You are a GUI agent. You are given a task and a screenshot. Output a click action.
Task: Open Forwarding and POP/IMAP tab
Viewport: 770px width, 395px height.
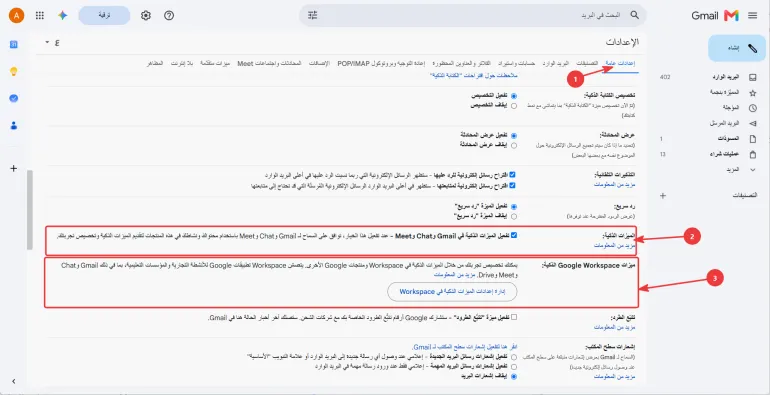tap(382, 64)
